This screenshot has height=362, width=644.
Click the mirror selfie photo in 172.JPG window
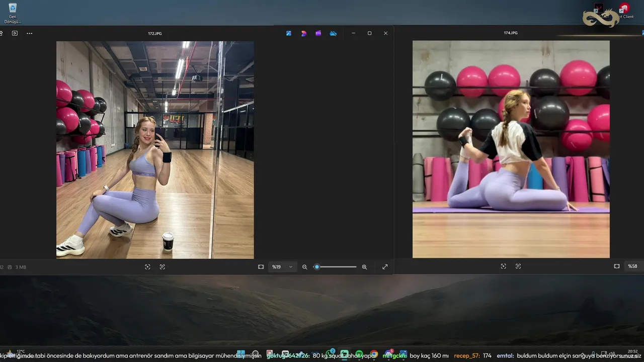point(155,150)
